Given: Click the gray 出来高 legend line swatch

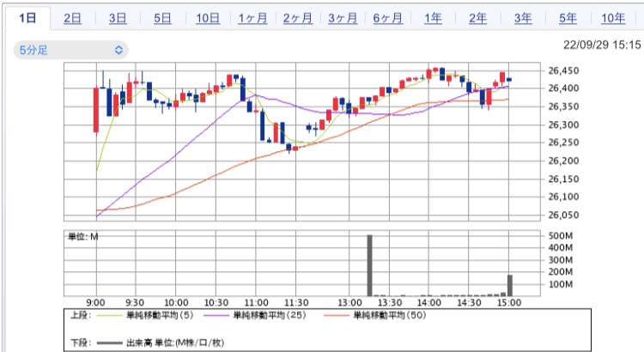Looking at the screenshot, I should tap(110, 343).
